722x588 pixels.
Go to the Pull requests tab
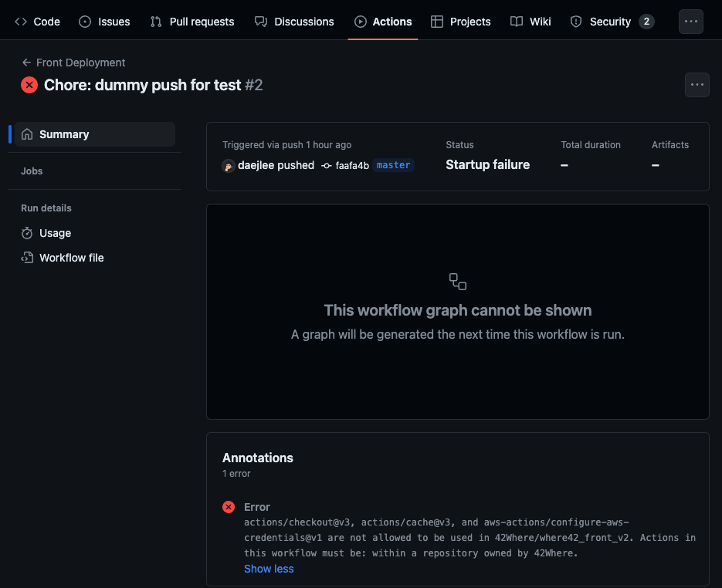pos(192,22)
